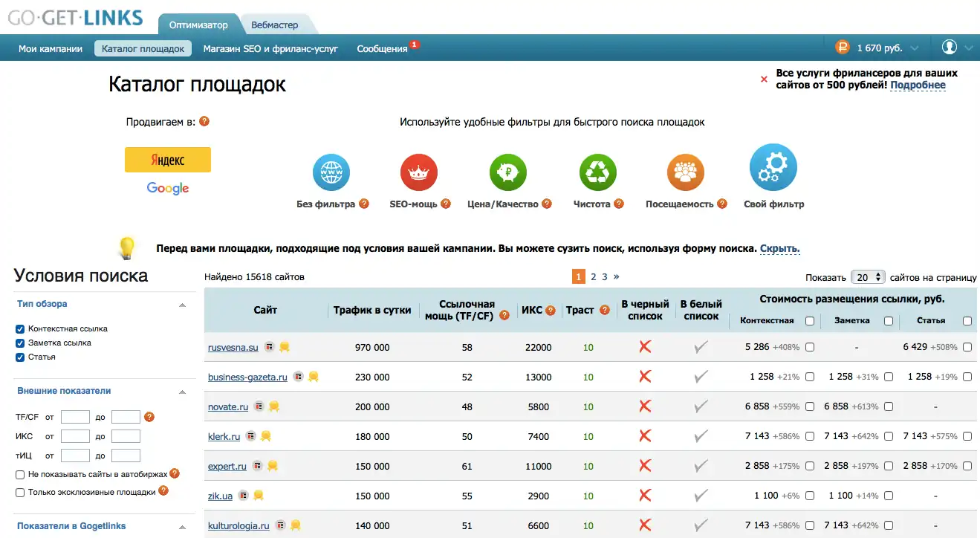Click the ИКС до input field
Viewport: 980px width, 538px height.
(126, 436)
